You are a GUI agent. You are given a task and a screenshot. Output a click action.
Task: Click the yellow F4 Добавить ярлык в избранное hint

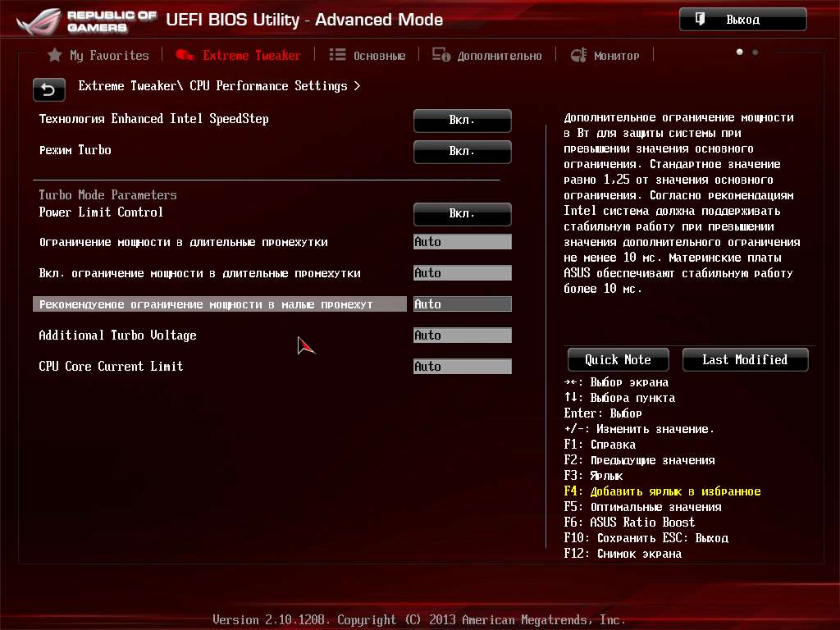tap(662, 491)
